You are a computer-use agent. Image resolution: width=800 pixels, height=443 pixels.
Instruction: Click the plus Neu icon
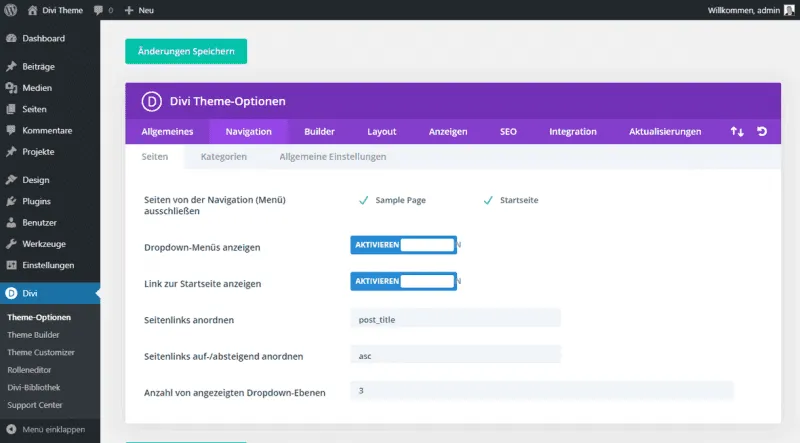point(129,10)
